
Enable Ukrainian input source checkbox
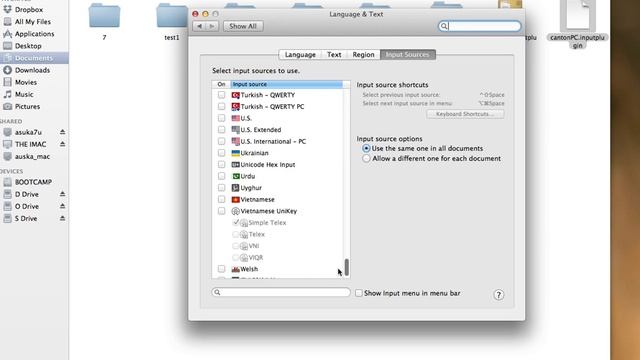[x=221, y=153]
